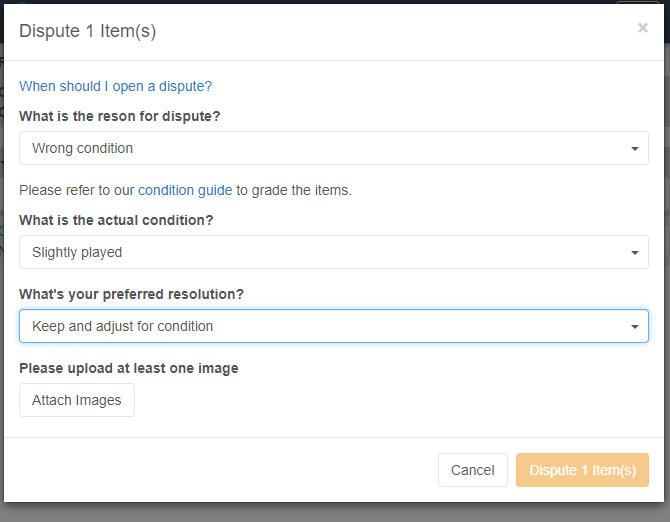Screen dimensions: 670x522
Task: Click the 'Please refer to our' helper text
Action: [77, 190]
